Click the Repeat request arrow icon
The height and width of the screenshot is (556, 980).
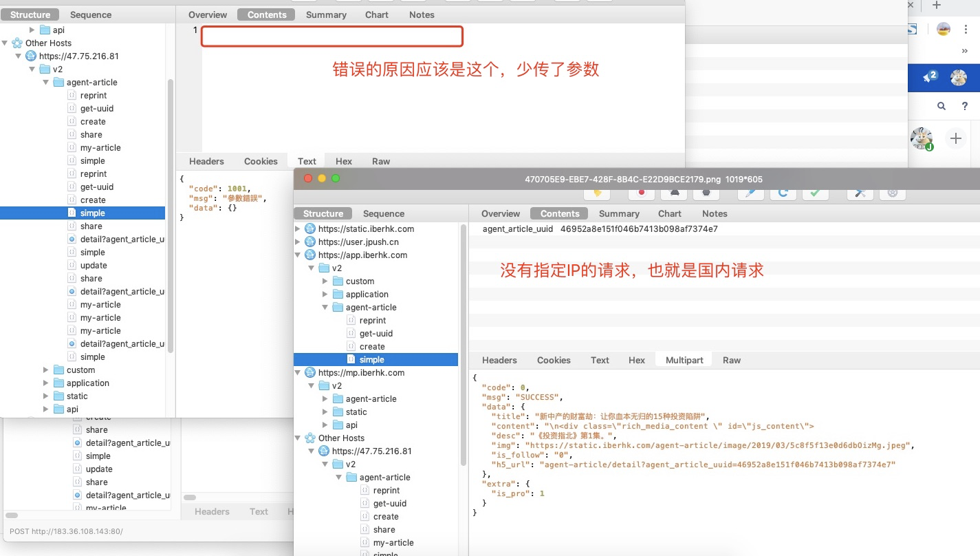click(x=783, y=193)
